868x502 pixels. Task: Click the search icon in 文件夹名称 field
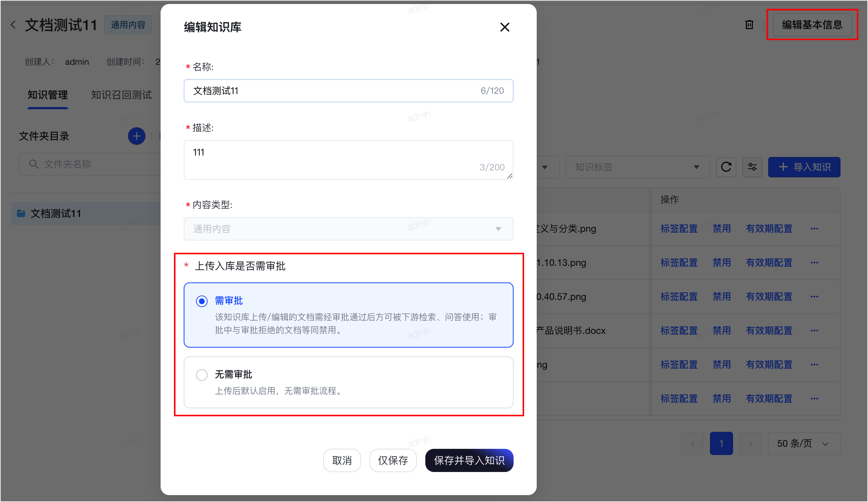click(x=34, y=164)
